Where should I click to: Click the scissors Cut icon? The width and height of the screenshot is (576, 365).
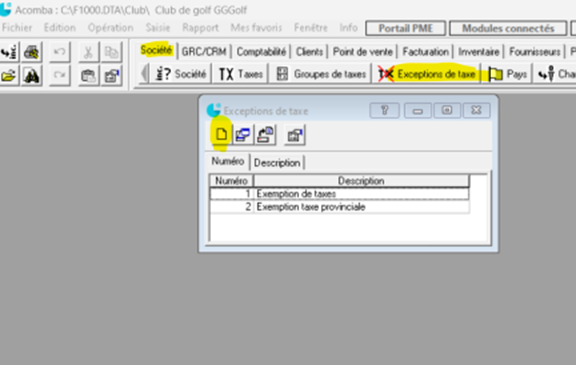pyautogui.click(x=88, y=53)
